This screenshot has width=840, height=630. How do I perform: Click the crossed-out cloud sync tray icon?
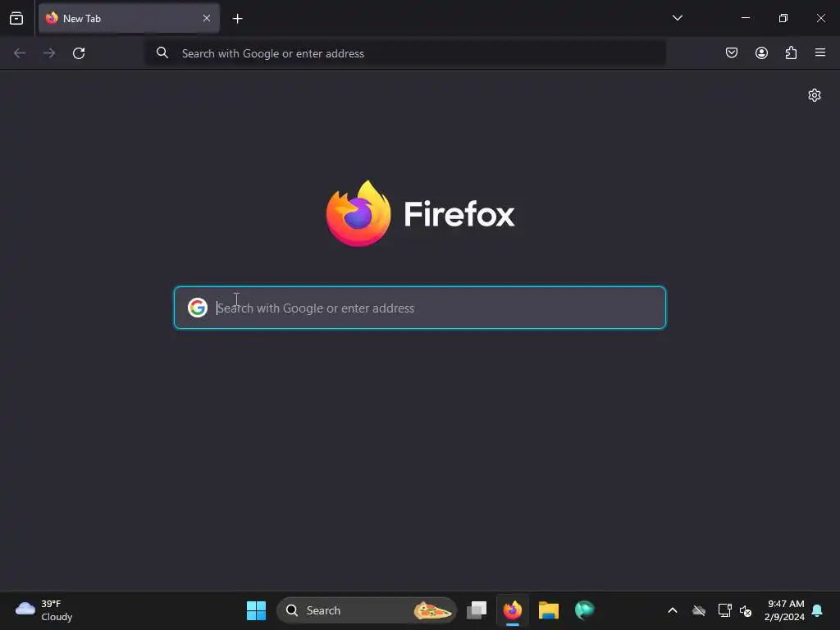(x=699, y=610)
